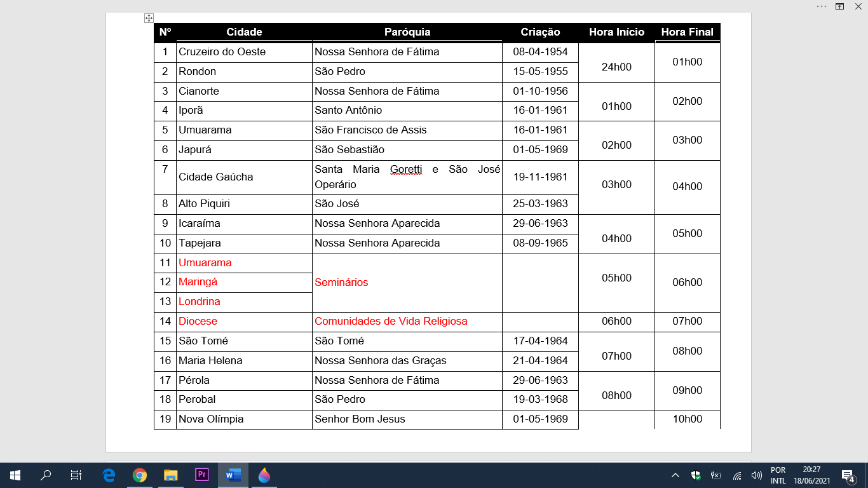Click the Windows Security shield icon

coord(696,475)
